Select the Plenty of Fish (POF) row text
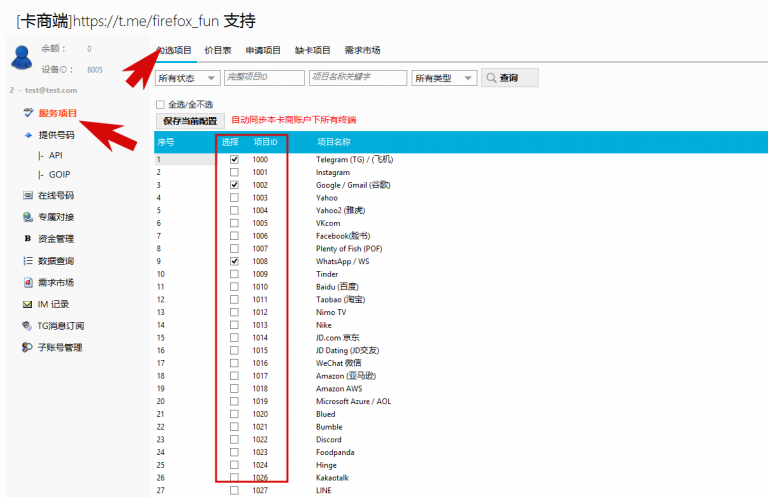Image resolution: width=768 pixels, height=497 pixels. tap(349, 249)
